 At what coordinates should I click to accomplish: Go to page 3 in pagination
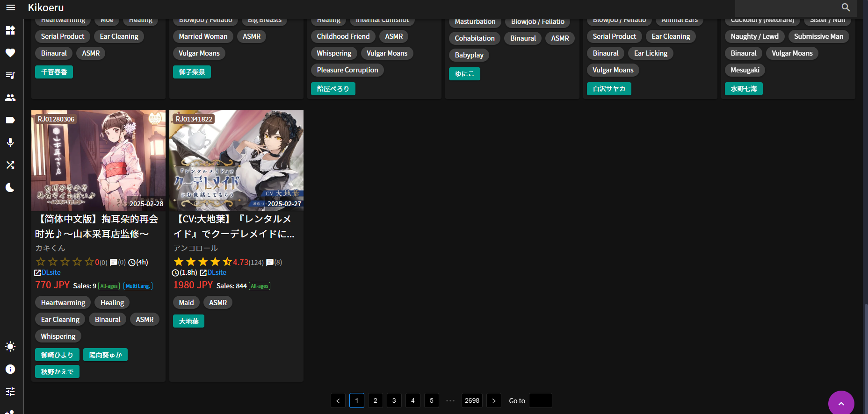click(394, 400)
